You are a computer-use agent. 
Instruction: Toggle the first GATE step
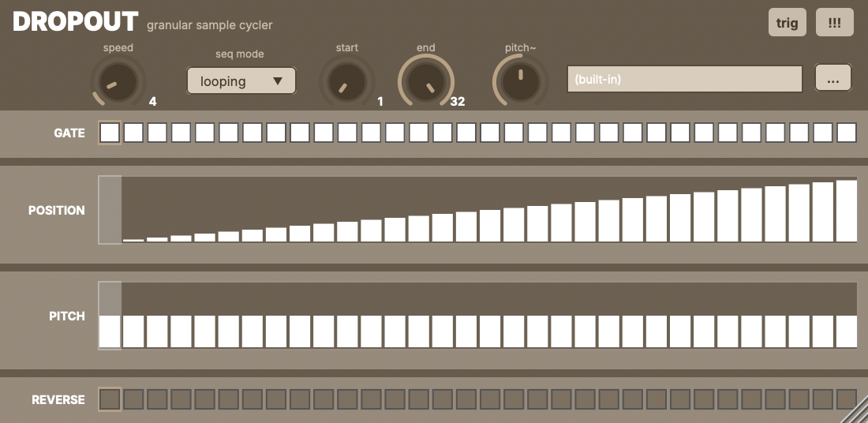[x=110, y=133]
